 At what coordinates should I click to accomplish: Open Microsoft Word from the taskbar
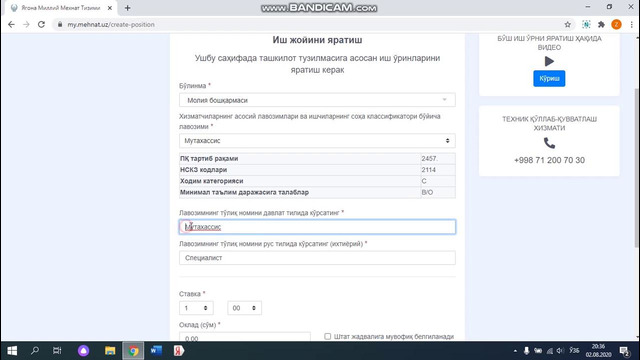point(156,351)
